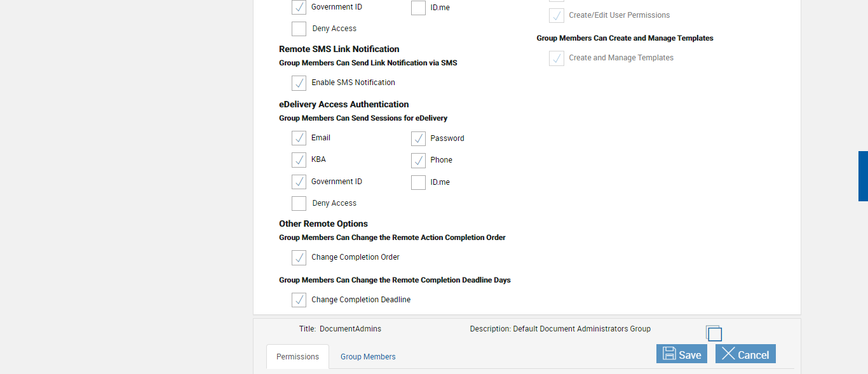Enable ID.me in eDelivery Access Authentication

[418, 183]
